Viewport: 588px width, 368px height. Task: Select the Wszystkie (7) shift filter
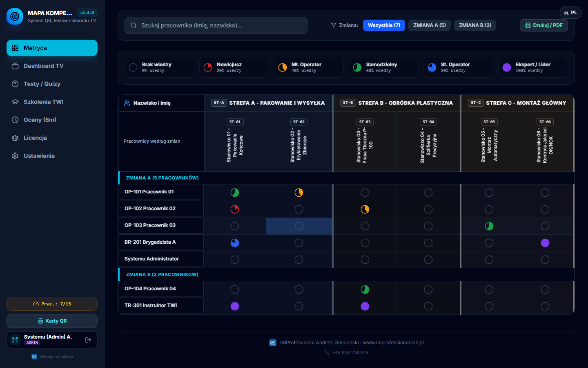point(384,25)
